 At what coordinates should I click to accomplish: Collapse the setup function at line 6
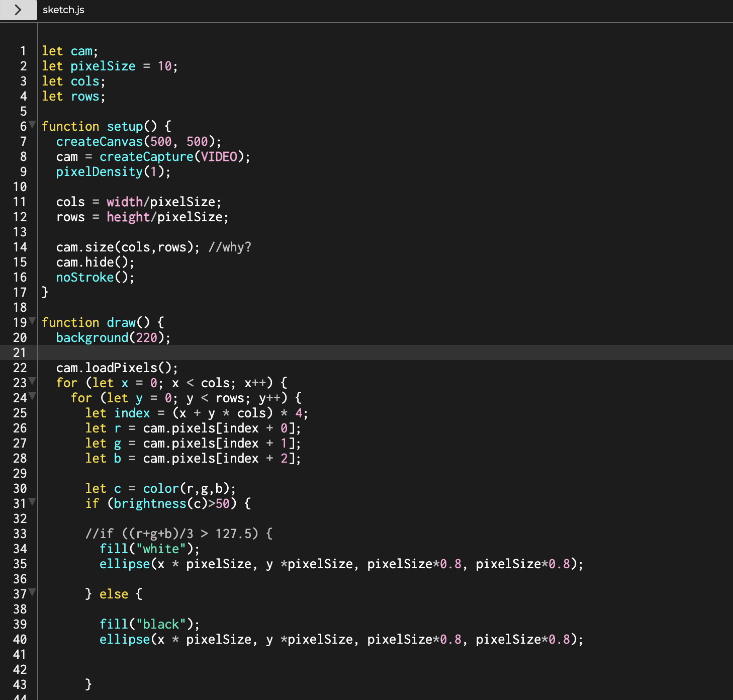(33, 124)
